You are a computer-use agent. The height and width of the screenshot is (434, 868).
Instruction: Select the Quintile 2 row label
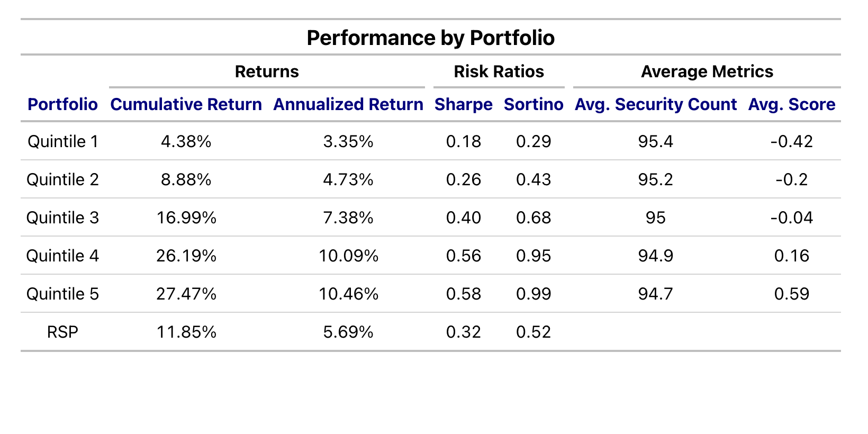coord(62,179)
